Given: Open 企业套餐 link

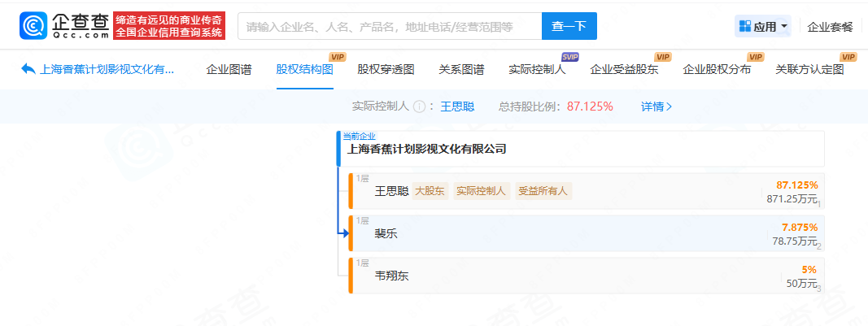Looking at the screenshot, I should click(830, 27).
